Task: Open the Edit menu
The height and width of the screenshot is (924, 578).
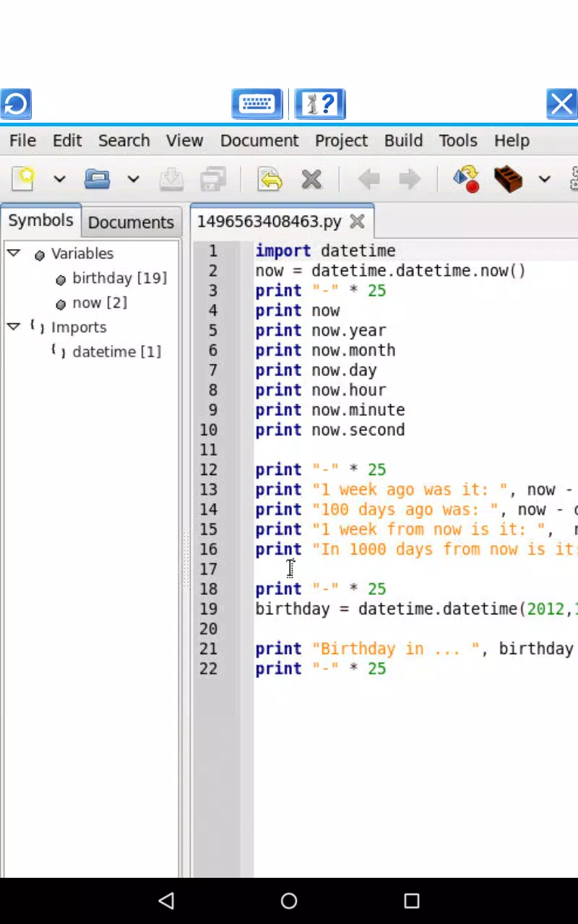Action: (67, 141)
